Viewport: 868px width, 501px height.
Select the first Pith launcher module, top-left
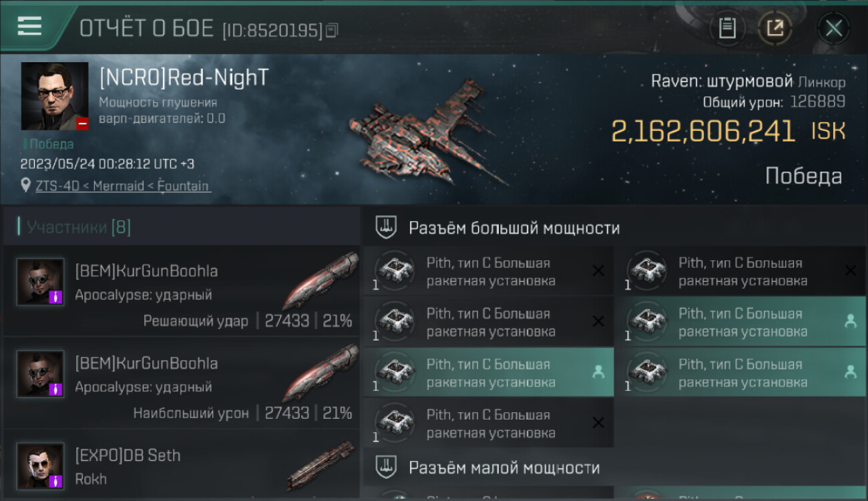click(x=489, y=271)
